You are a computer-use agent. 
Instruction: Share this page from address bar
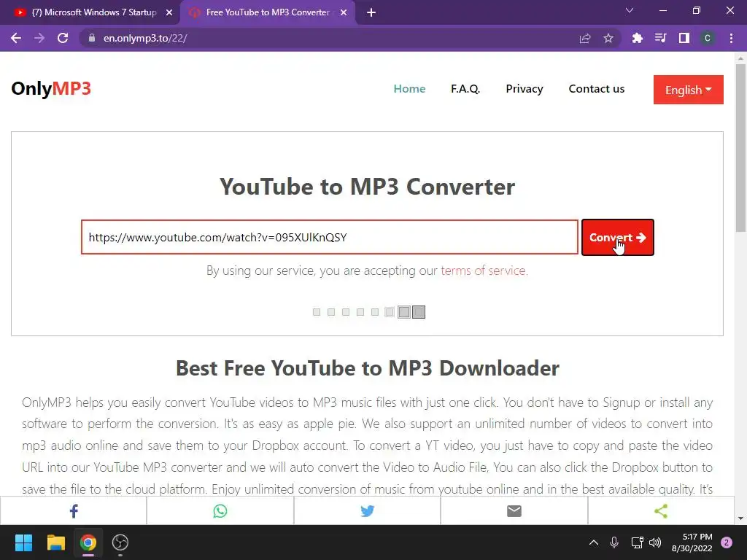585,38
